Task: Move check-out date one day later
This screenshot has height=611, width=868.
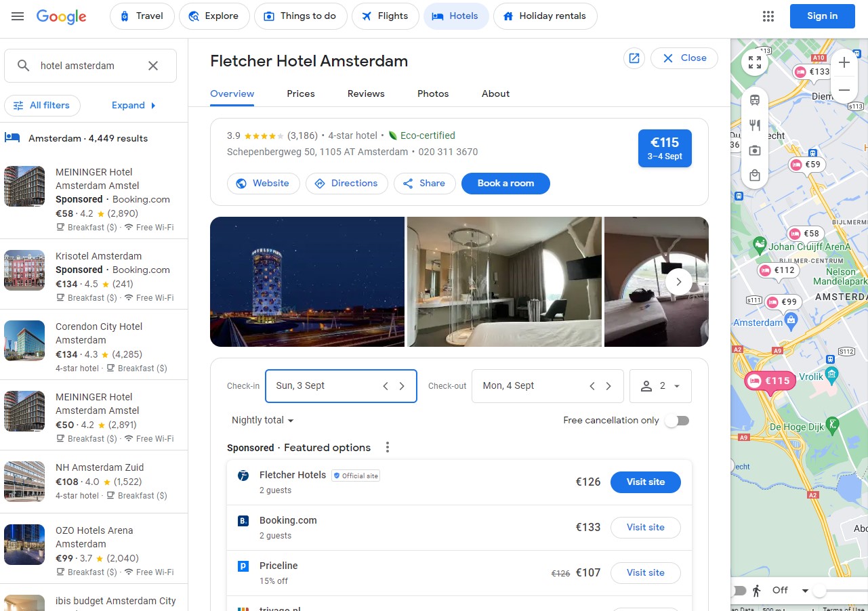Action: [608, 386]
